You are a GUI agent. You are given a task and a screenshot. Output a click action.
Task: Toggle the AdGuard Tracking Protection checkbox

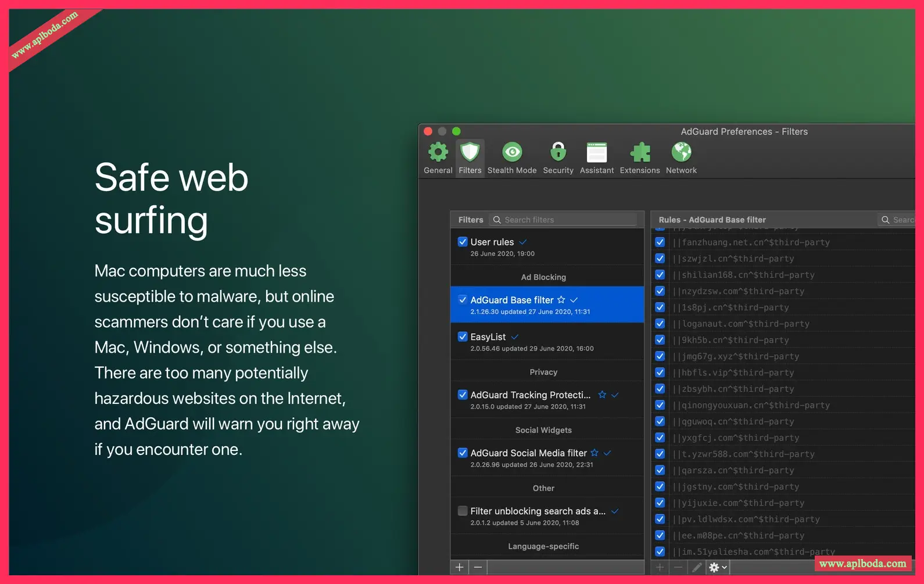point(463,395)
